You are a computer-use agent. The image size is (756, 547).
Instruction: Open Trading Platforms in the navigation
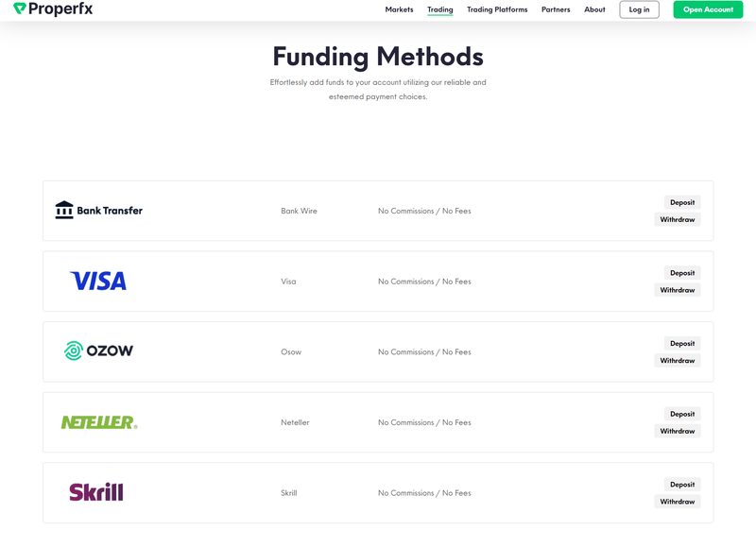tap(497, 9)
